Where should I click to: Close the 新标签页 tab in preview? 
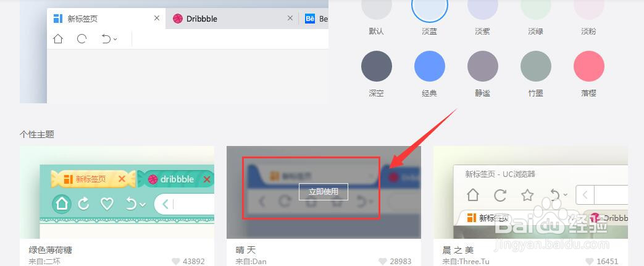(x=156, y=18)
